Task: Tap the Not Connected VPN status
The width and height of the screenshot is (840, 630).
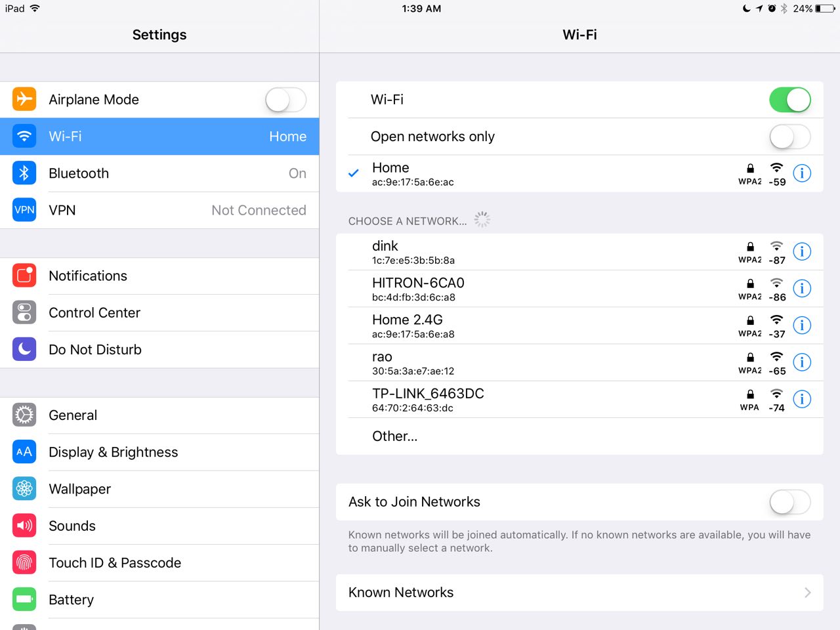Action: 259,210
